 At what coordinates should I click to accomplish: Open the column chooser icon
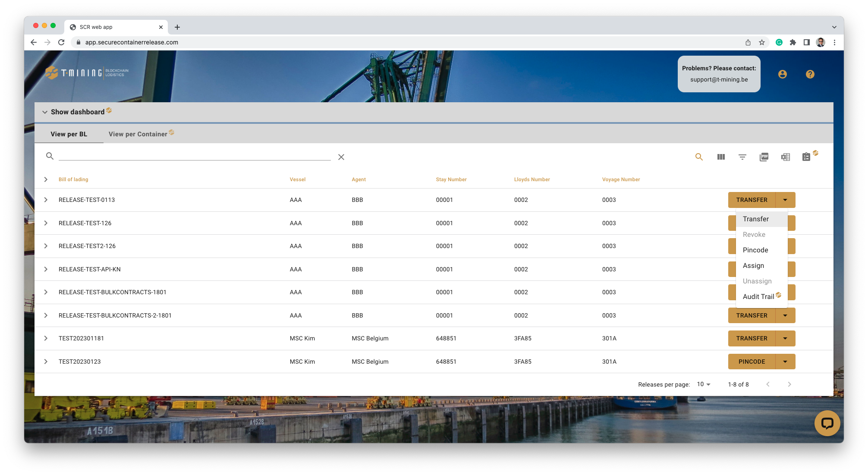721,157
